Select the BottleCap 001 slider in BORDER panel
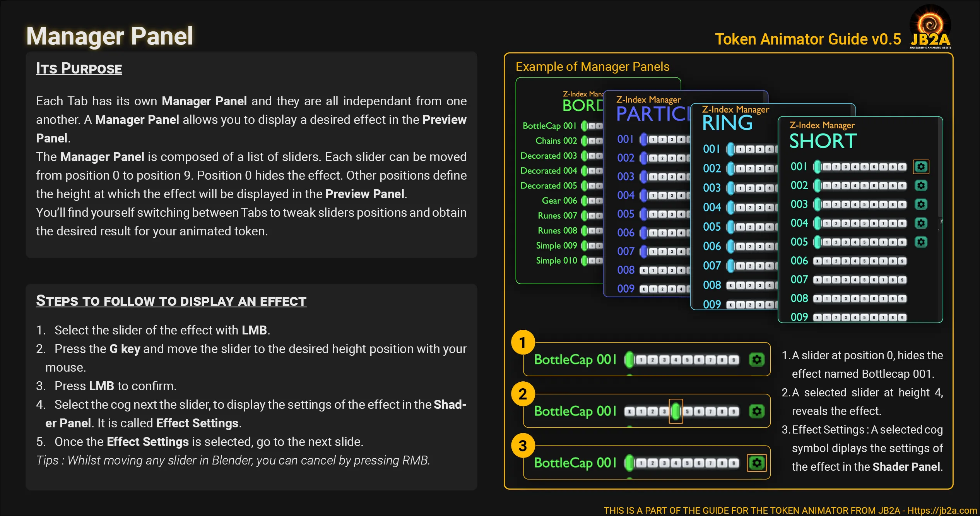This screenshot has width=980, height=516. point(592,126)
